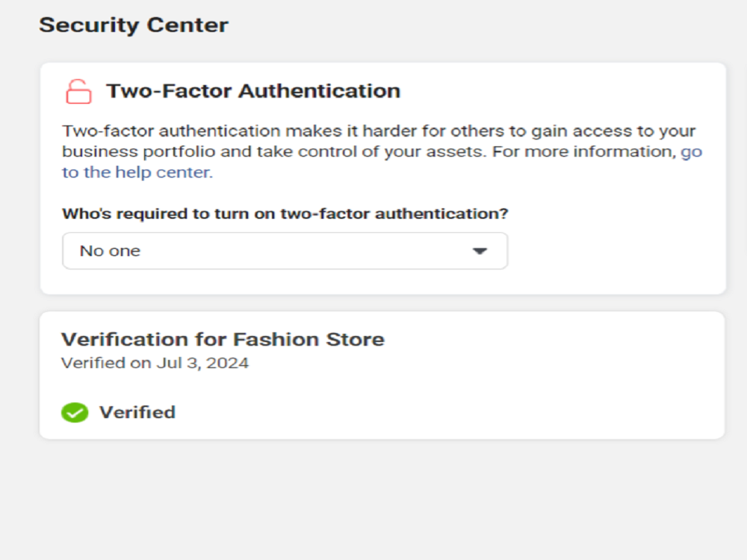Screen dimensions: 747x560
Task: Click the "Who's required" question label
Action: click(285, 214)
